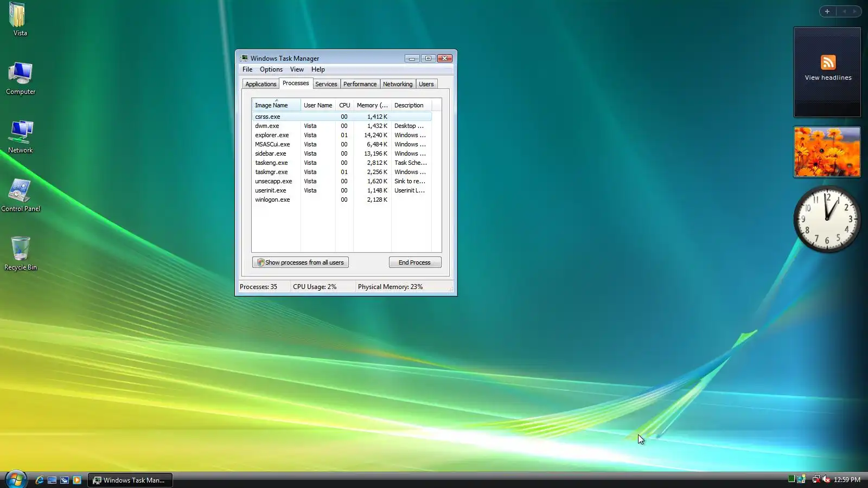Click the analog Clock gadget
868x488 pixels.
click(827, 219)
